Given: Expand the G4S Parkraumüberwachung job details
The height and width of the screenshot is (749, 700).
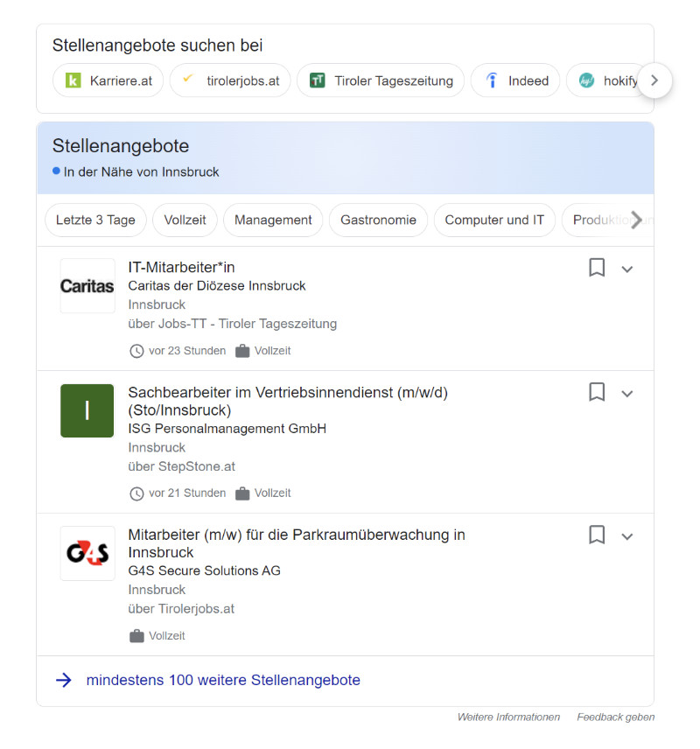Looking at the screenshot, I should 626,536.
